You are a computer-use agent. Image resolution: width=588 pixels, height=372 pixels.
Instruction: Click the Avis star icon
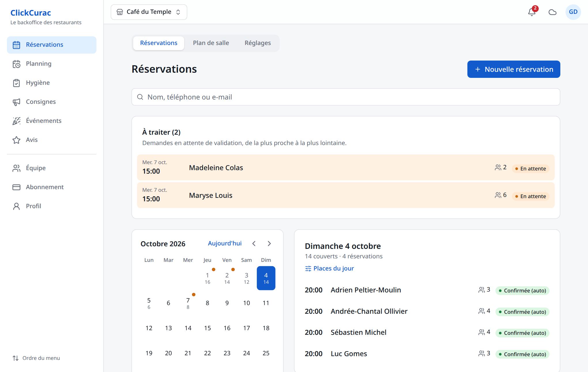[x=16, y=140]
